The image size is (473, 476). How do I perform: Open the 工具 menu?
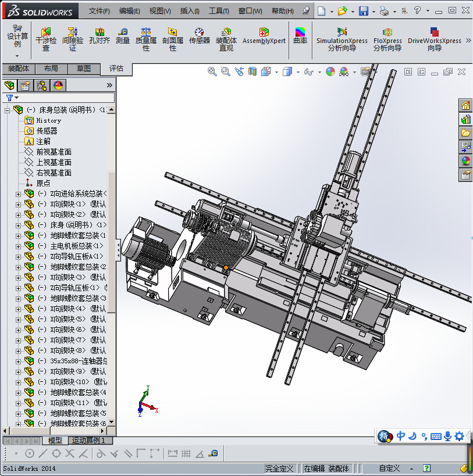219,11
